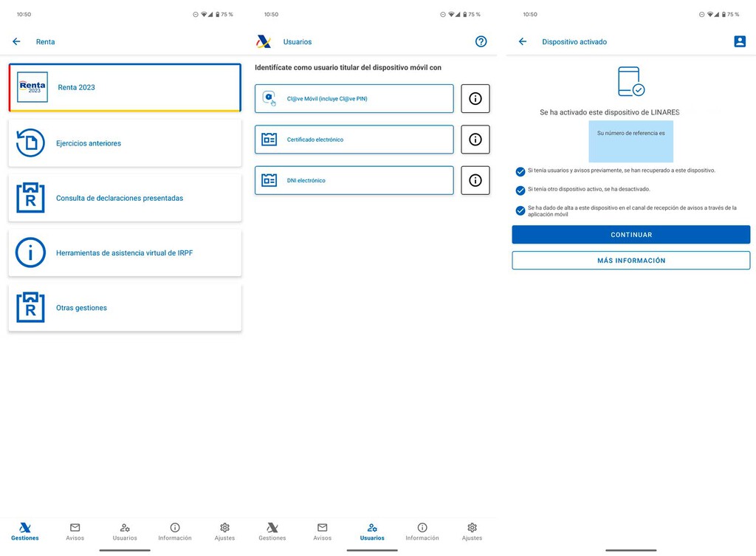Image resolution: width=756 pixels, height=556 pixels.
Task: Click the CONTINUAR button
Action: pyautogui.click(x=631, y=235)
